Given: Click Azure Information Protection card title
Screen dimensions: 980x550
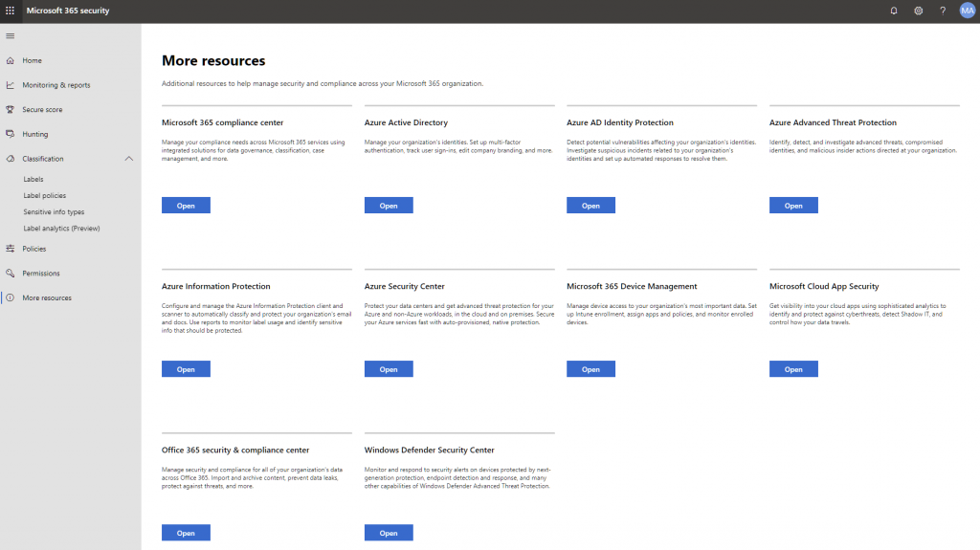Looking at the screenshot, I should coord(215,286).
